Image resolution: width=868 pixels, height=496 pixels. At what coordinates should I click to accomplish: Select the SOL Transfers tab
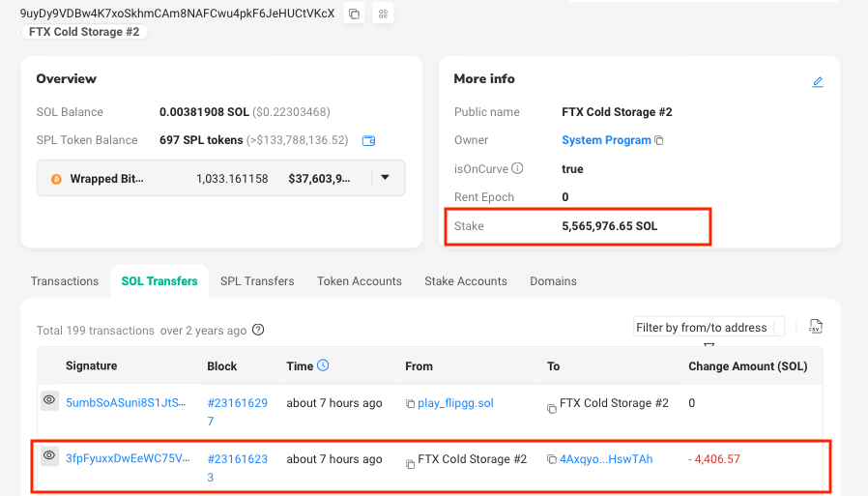[159, 281]
